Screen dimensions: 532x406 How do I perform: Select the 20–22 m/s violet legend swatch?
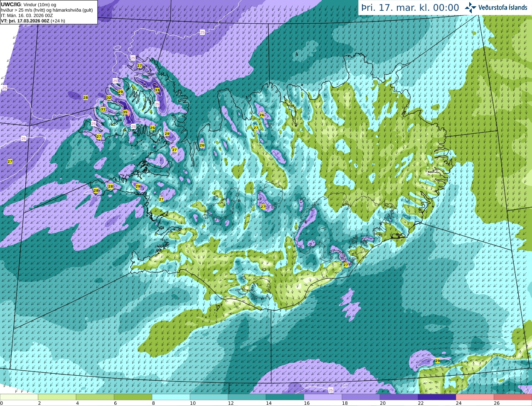click(x=399, y=397)
